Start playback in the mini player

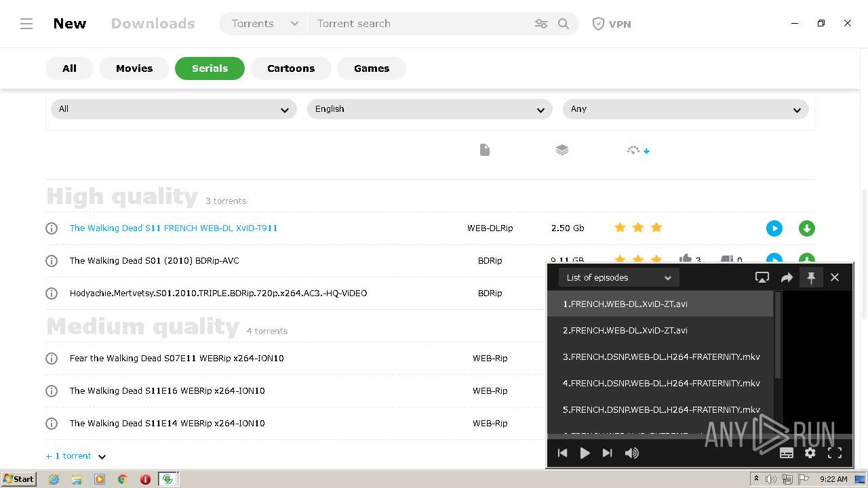pos(585,453)
